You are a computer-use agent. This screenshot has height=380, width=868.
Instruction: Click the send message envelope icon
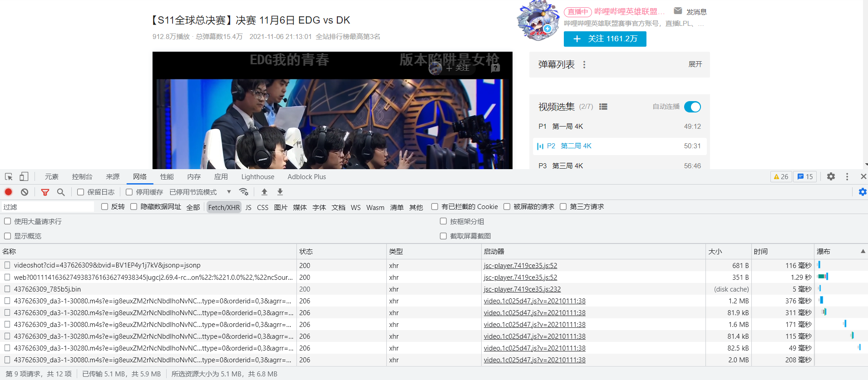(x=678, y=11)
